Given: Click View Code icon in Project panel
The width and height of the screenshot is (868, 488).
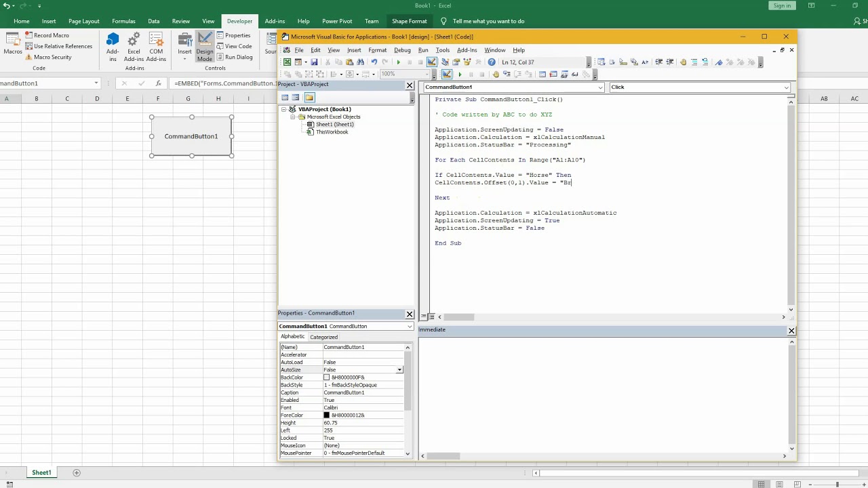Looking at the screenshot, I should coord(285,97).
